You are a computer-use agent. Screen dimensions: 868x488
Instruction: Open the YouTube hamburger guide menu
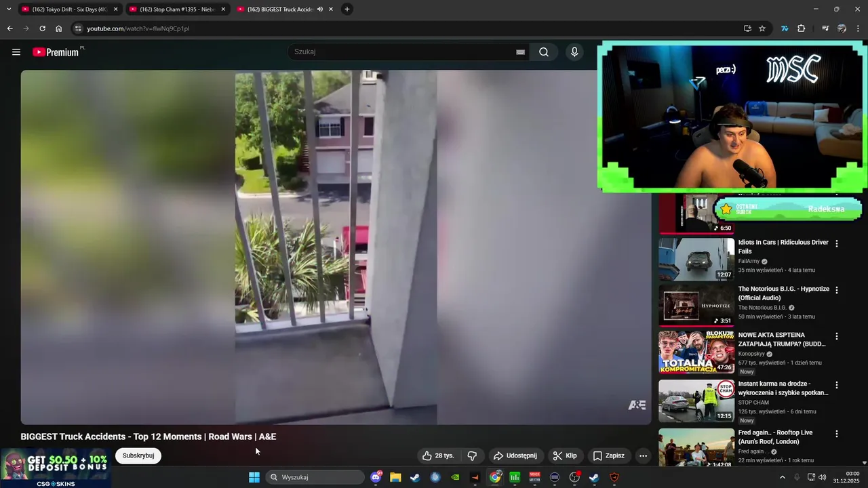(x=16, y=52)
